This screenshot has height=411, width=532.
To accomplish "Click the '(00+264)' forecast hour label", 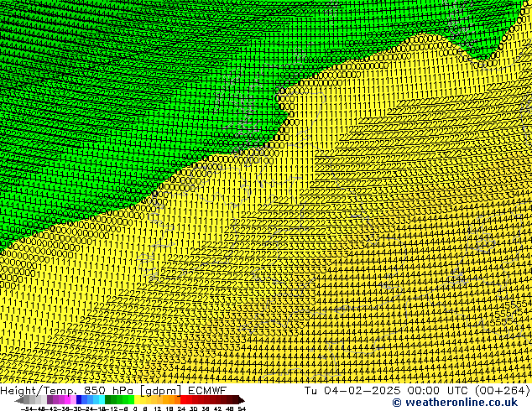I will click(x=502, y=391).
